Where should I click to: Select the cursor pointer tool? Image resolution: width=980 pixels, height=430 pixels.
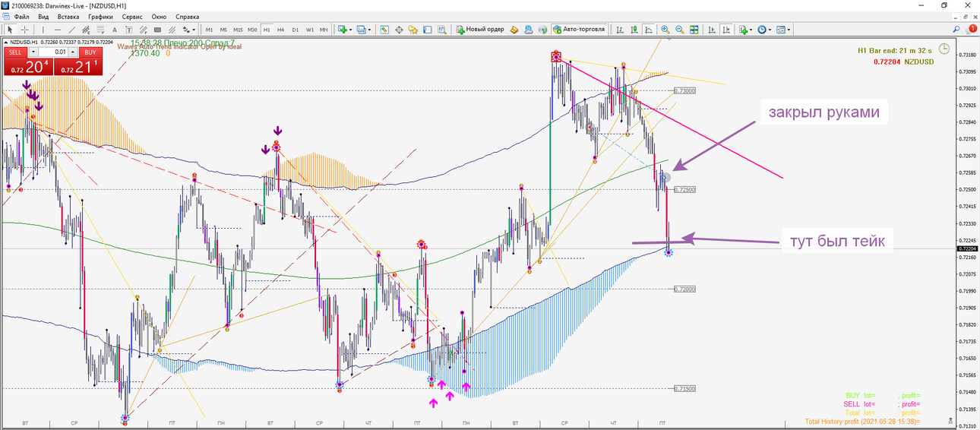pos(10,30)
